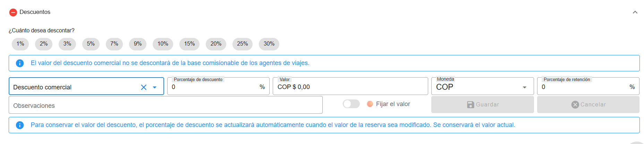This screenshot has width=644, height=144.
Task: Choose the 10% discount chip
Action: (163, 44)
